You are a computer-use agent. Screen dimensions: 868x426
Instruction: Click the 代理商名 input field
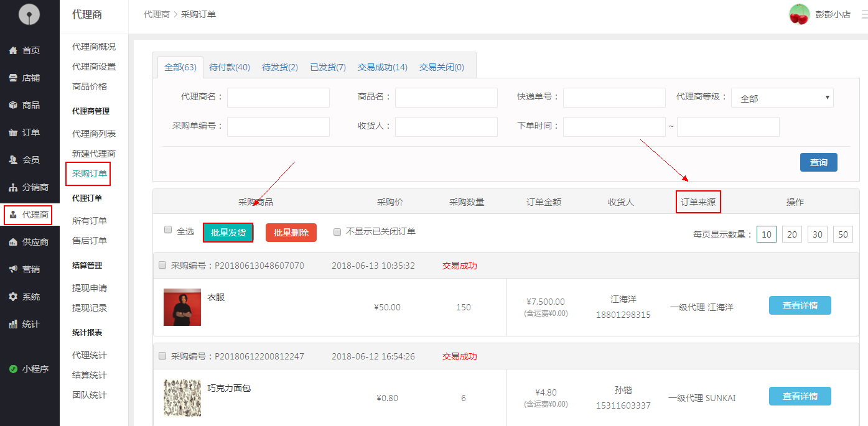[x=278, y=98]
